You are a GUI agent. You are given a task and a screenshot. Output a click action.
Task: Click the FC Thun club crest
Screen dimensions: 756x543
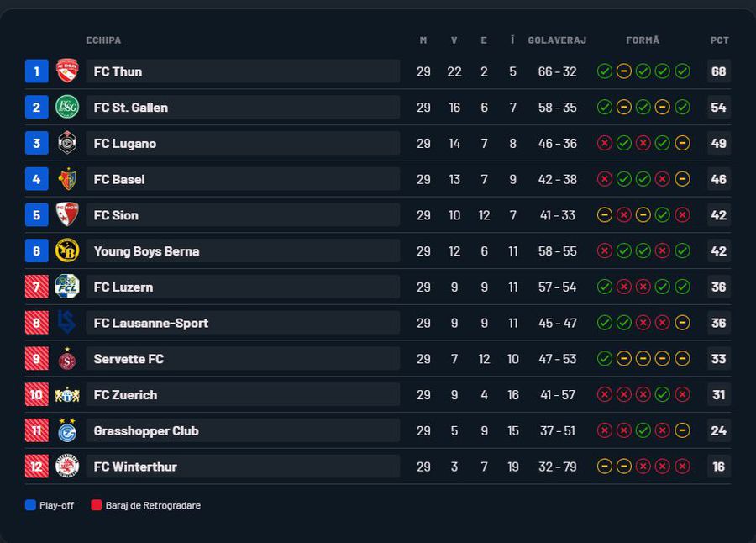pos(67,71)
